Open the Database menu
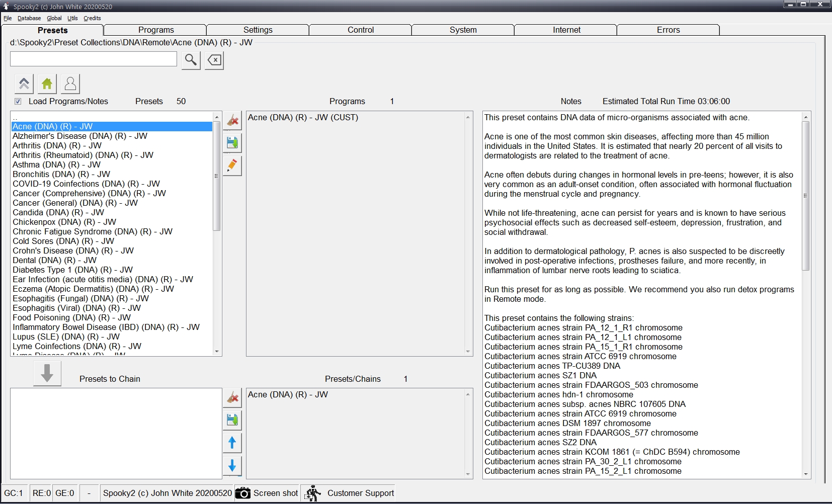 click(29, 18)
